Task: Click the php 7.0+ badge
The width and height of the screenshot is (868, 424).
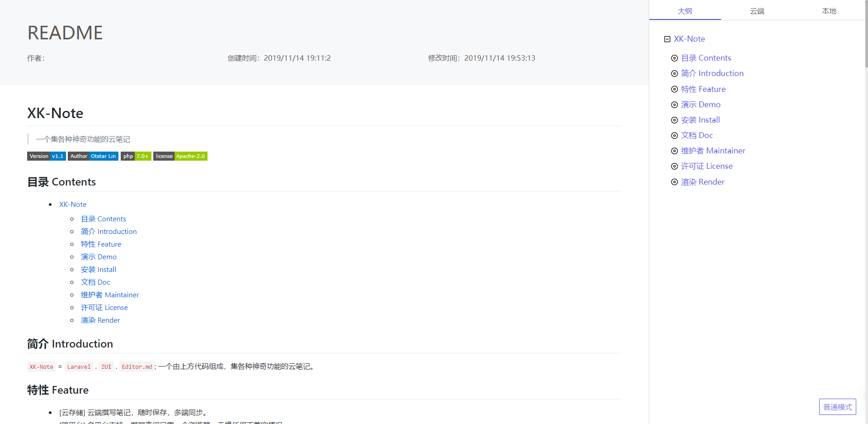Action: click(x=136, y=156)
